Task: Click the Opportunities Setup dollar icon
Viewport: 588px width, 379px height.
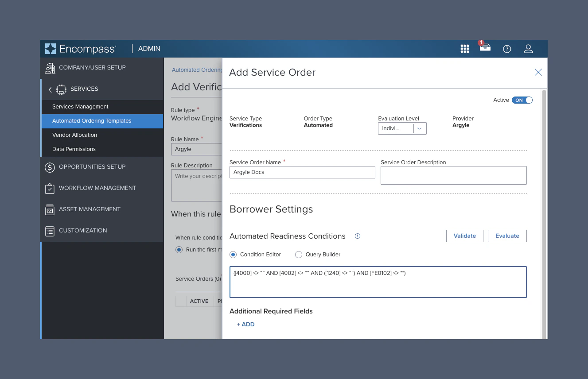Action: click(x=50, y=167)
